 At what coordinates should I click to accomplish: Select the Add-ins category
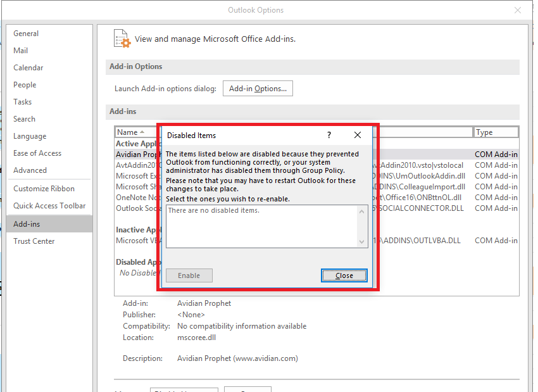[49, 224]
